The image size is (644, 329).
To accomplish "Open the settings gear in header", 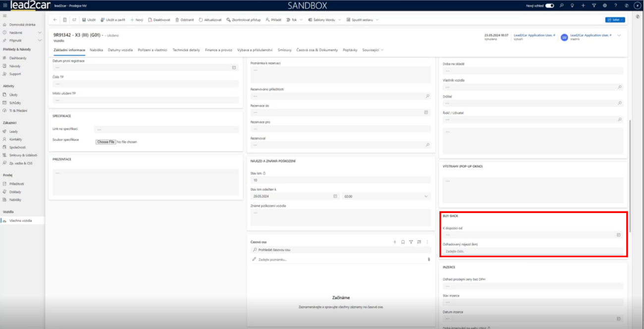I will point(604,5).
